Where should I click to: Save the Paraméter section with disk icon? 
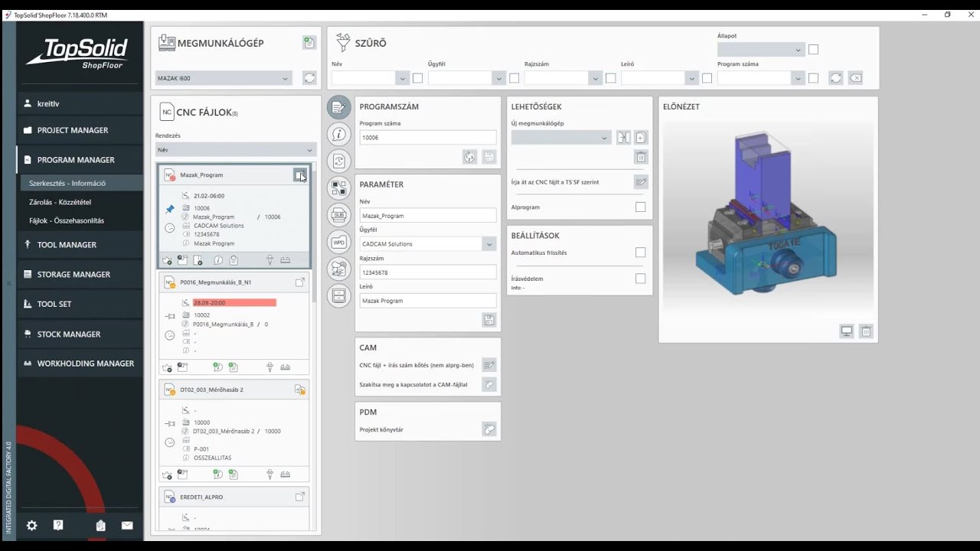pyautogui.click(x=488, y=320)
